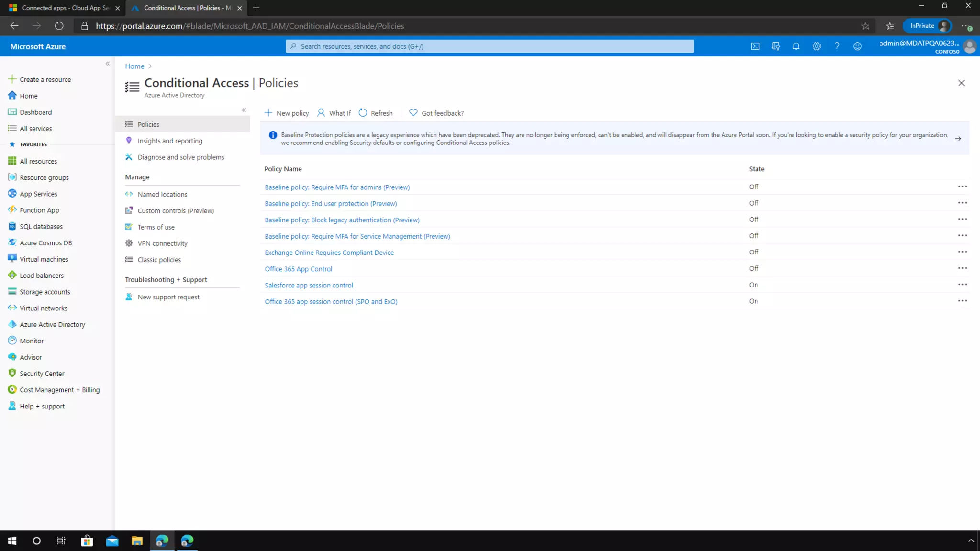The image size is (980, 551).
Task: Click the notifications bell icon
Action: click(796, 46)
